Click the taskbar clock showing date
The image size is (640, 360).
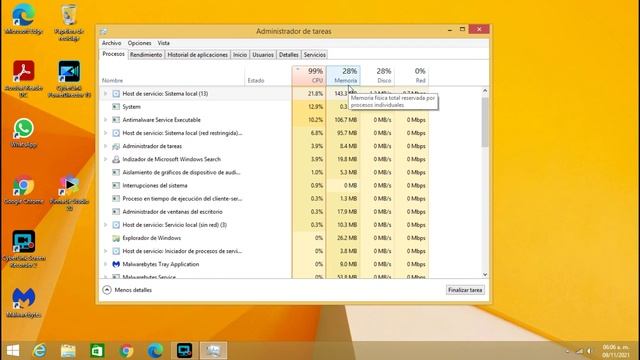coord(616,351)
